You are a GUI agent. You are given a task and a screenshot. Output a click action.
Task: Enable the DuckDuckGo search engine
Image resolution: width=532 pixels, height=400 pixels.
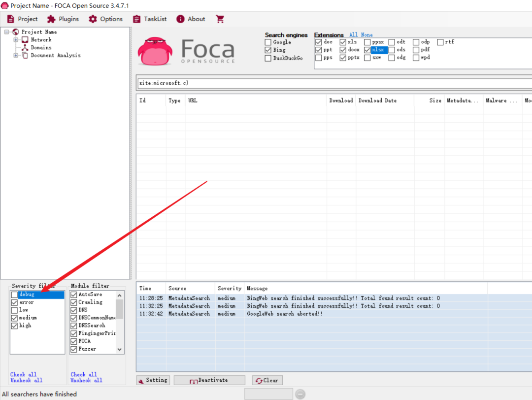tap(268, 58)
